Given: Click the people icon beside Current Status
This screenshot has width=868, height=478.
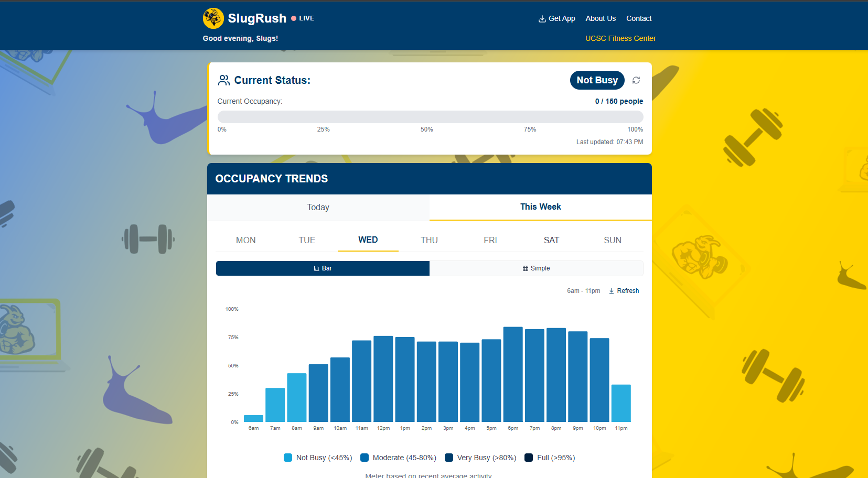Looking at the screenshot, I should (224, 80).
